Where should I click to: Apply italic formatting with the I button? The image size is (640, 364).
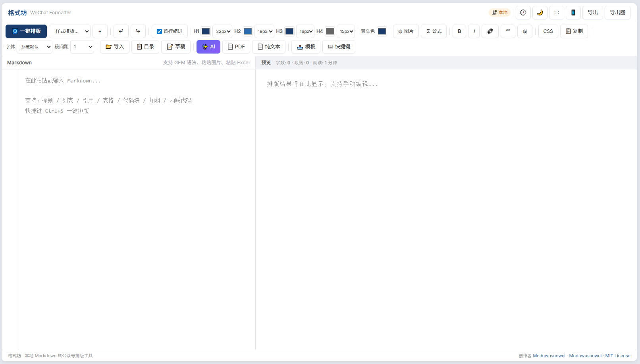474,31
